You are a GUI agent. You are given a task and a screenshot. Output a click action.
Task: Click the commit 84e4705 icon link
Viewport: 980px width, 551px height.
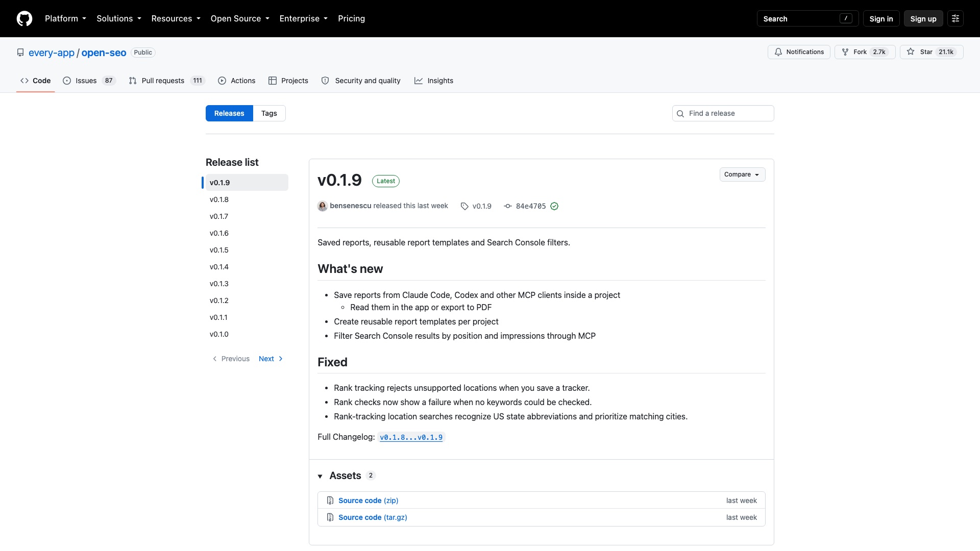[x=508, y=206]
